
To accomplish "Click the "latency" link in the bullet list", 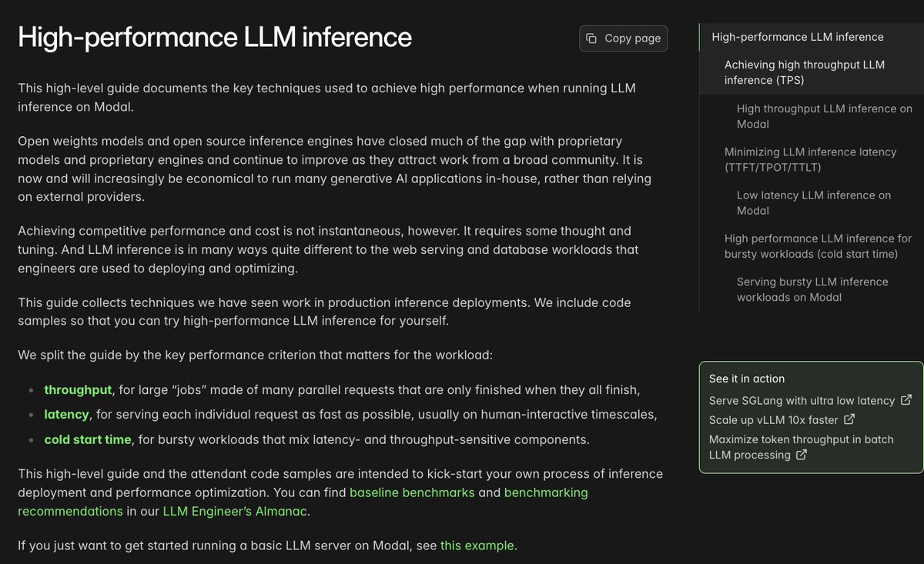I will pos(67,414).
